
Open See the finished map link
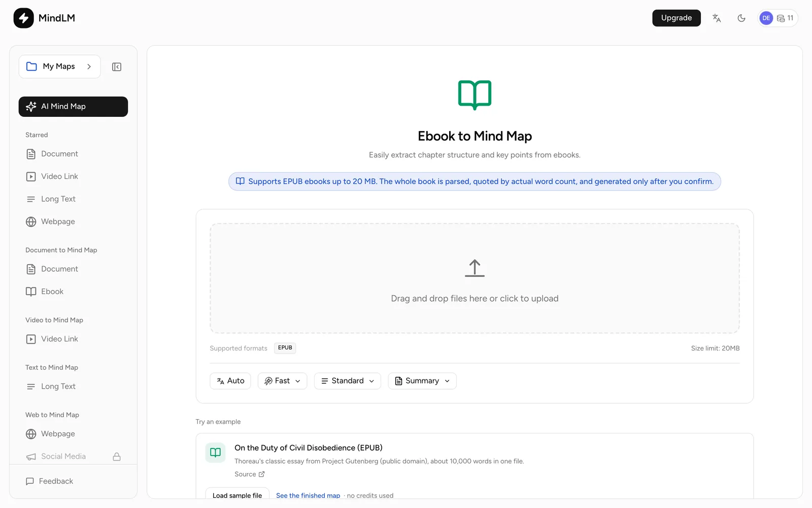(x=308, y=495)
